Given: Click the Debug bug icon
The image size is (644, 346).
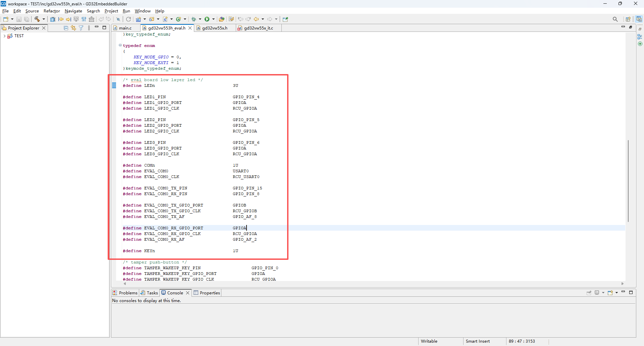Looking at the screenshot, I should (194, 19).
